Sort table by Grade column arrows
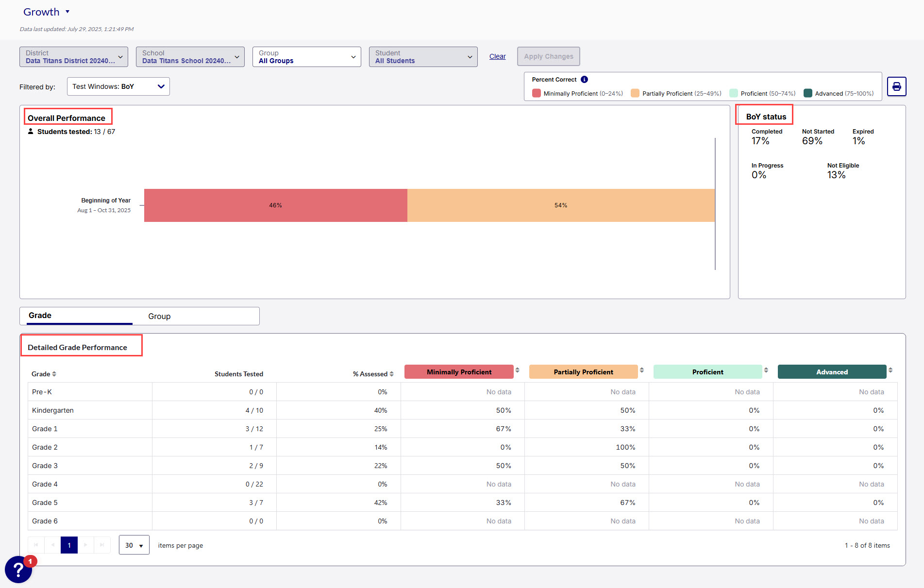 pos(54,374)
